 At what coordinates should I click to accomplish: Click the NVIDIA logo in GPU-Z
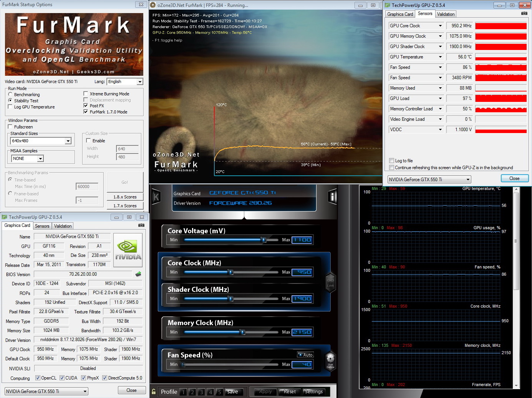point(128,250)
